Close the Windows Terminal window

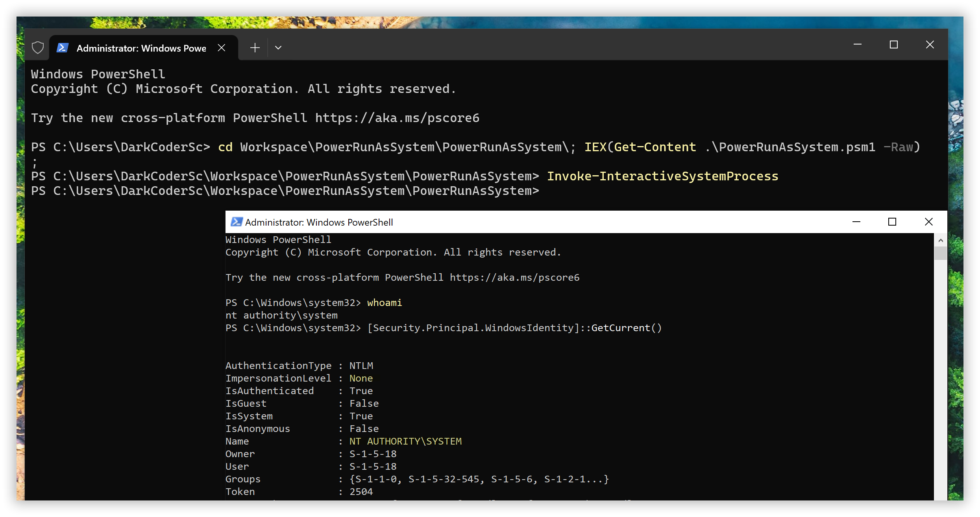click(x=930, y=44)
